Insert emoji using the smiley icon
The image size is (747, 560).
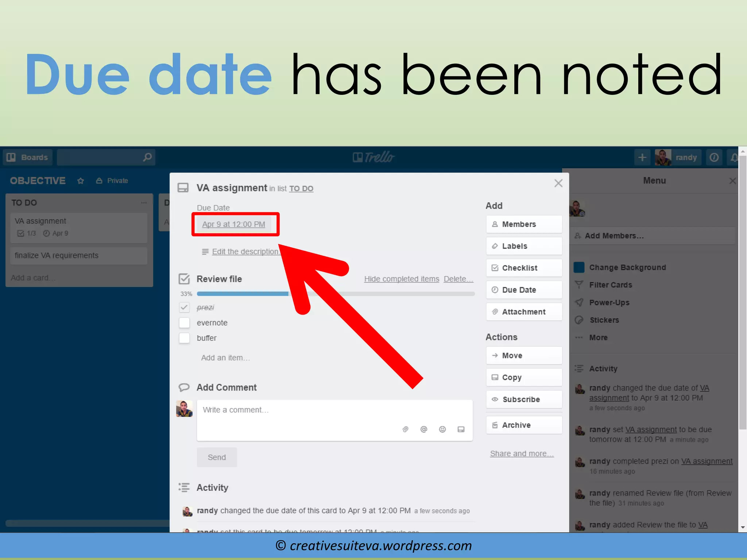(x=442, y=429)
